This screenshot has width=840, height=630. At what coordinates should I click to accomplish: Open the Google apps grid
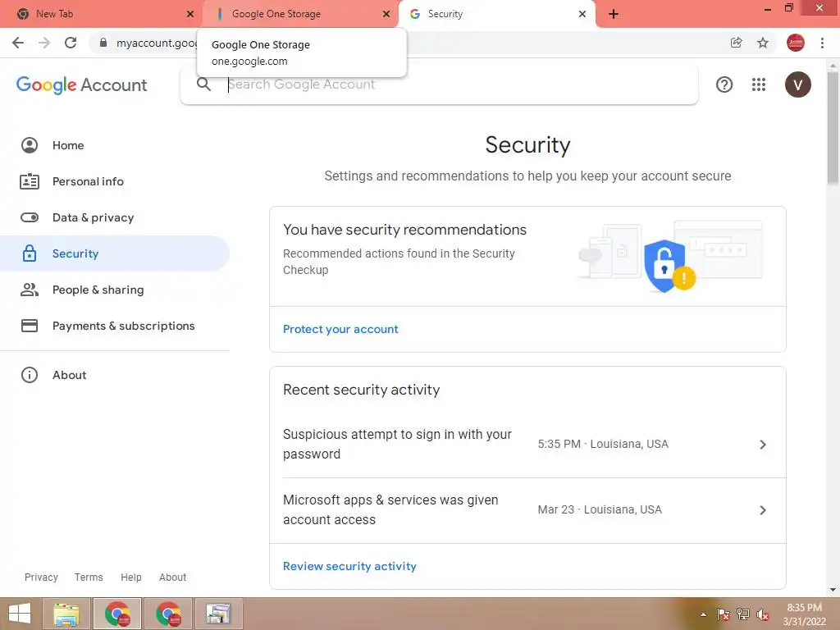point(759,84)
